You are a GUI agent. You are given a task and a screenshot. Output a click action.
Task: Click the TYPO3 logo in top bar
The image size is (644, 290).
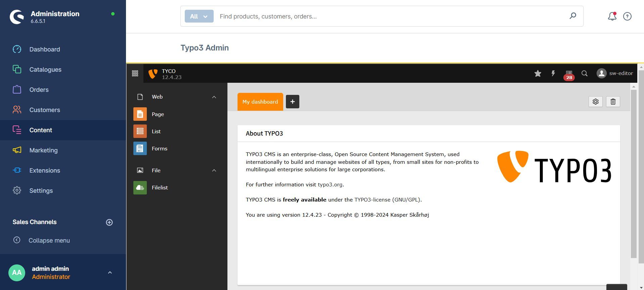coord(153,74)
